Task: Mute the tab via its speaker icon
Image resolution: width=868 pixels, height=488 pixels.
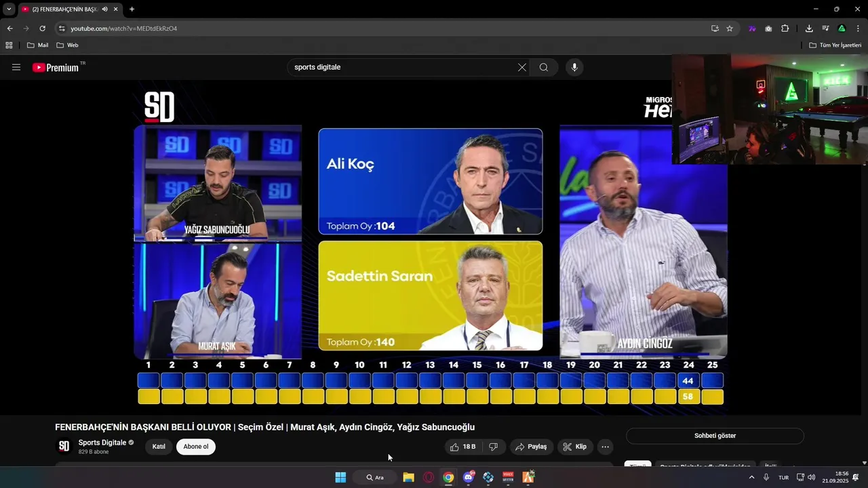Action: pyautogui.click(x=104, y=9)
